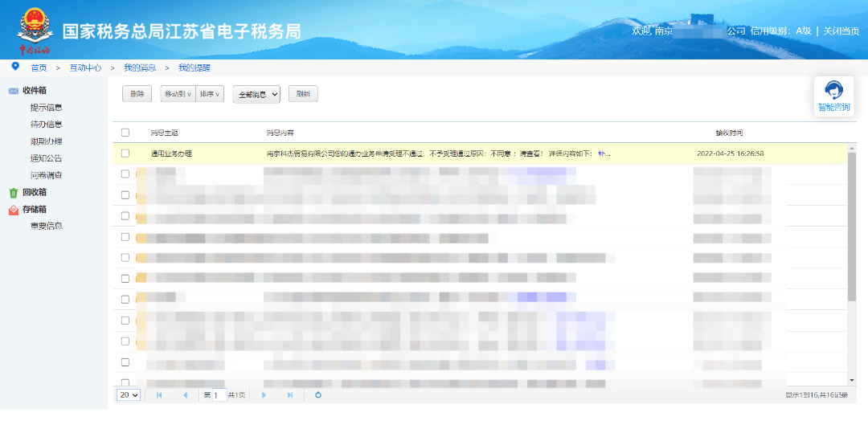Screen dimensions: 868x425
Task: Click the 智能咨询 customer service icon
Action: click(833, 91)
